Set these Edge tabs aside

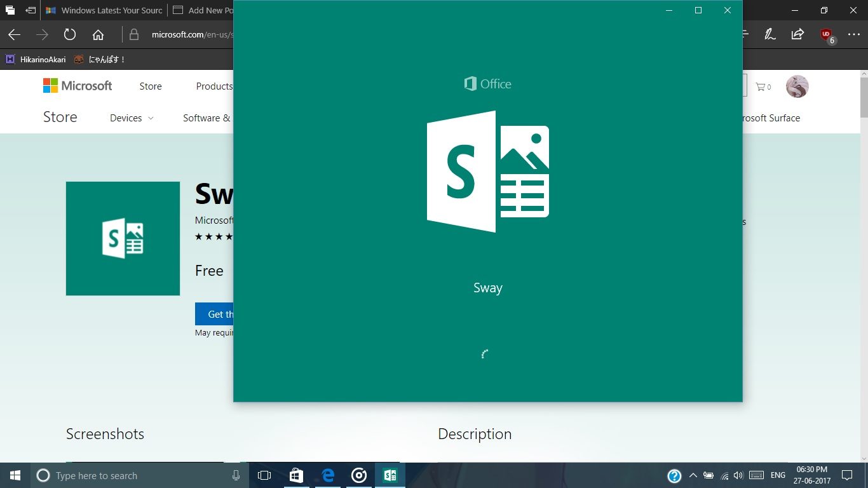point(30,10)
